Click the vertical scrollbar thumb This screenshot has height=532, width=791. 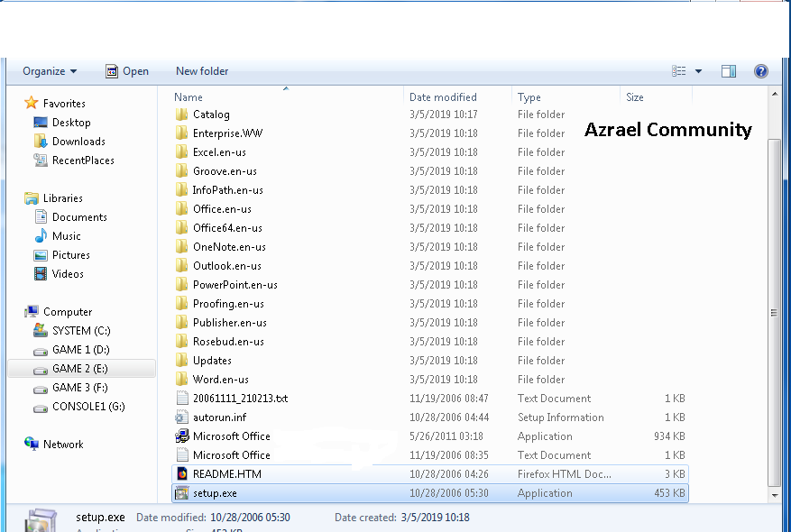tap(775, 313)
